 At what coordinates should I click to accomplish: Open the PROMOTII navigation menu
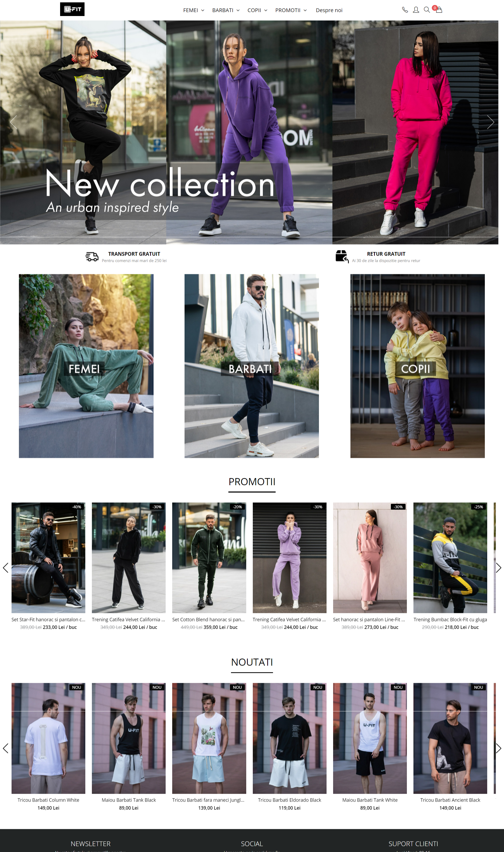[291, 10]
